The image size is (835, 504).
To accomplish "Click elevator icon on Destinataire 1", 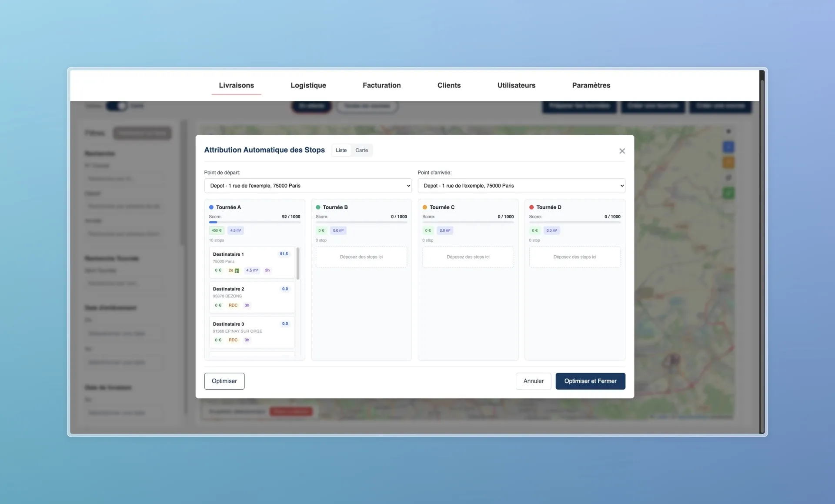I will coord(237,271).
